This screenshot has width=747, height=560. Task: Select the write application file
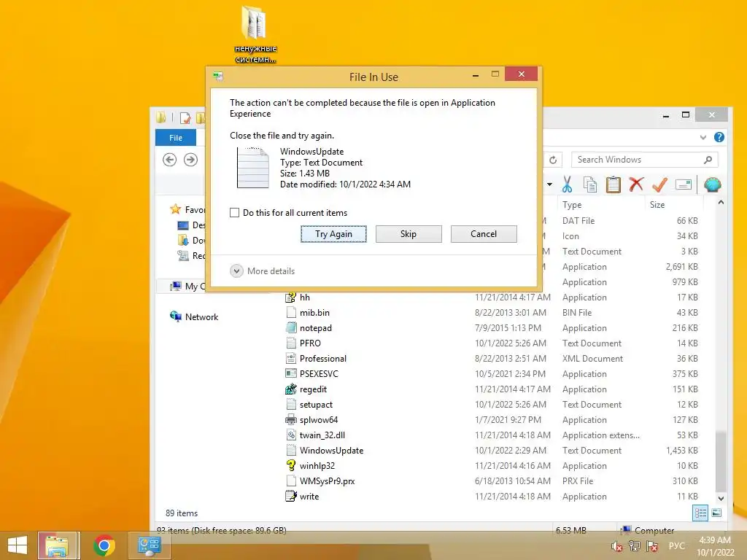coord(491,496)
